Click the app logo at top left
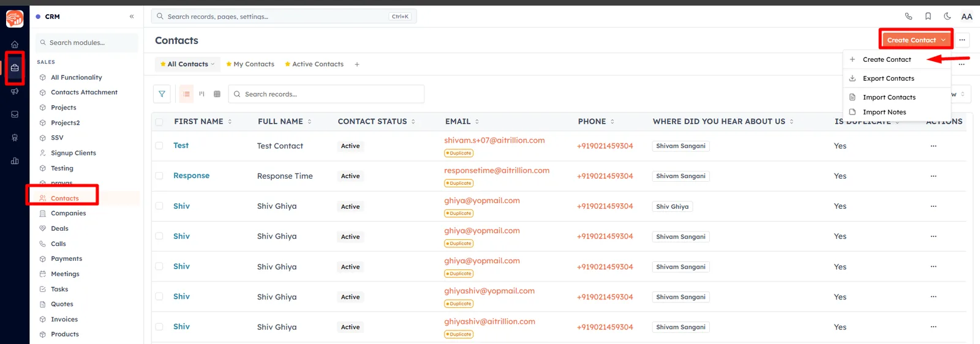This screenshot has height=344, width=980. pyautogui.click(x=15, y=18)
